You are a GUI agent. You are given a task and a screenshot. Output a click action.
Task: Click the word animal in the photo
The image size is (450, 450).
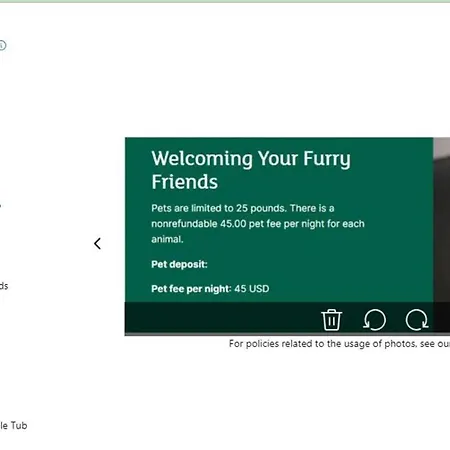(x=167, y=239)
